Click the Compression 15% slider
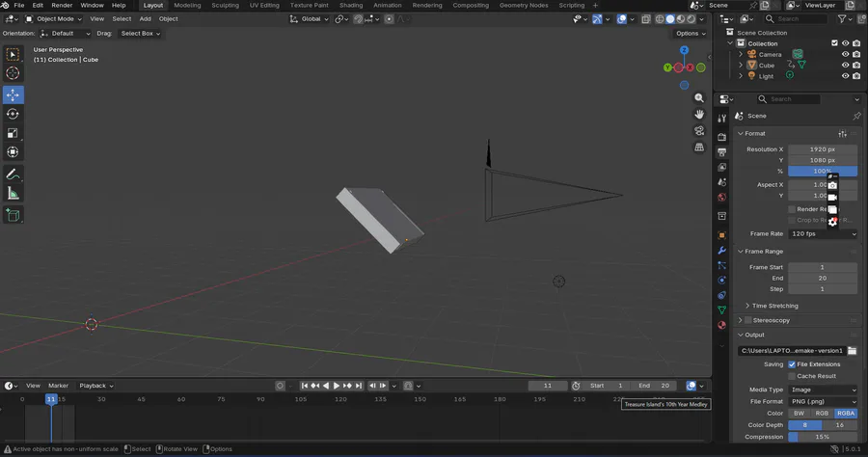The image size is (868, 457). (x=824, y=437)
